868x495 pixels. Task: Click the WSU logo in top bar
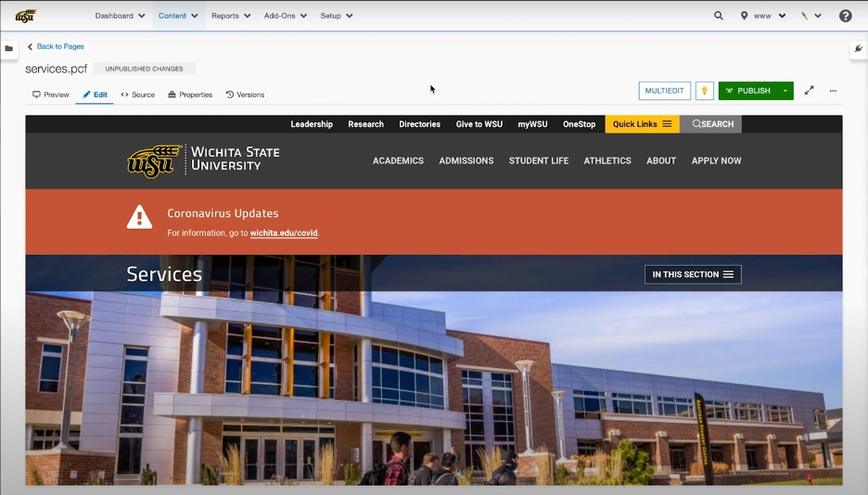[x=25, y=16]
